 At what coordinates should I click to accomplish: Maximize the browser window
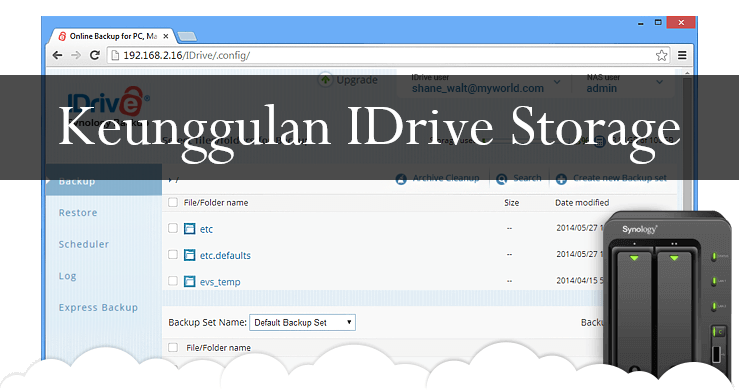(x=658, y=22)
